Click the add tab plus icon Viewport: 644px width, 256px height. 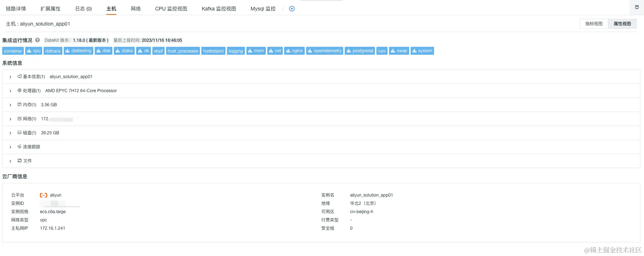[x=292, y=9]
